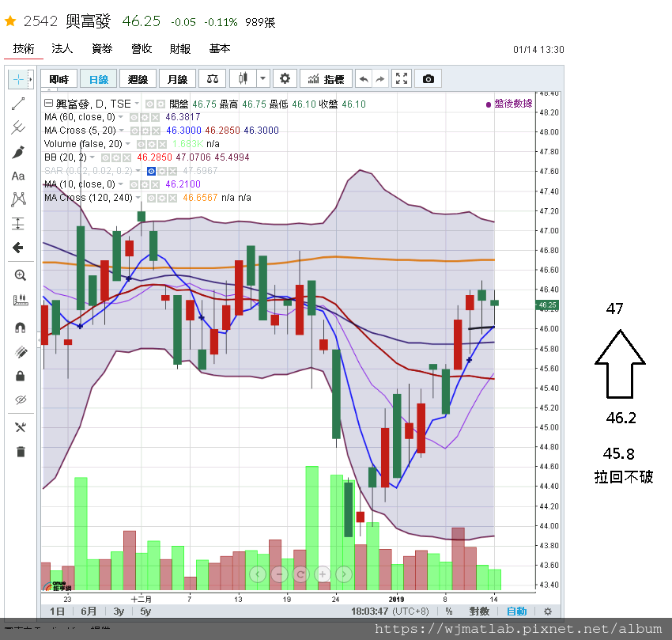Toggle visibility of Volume (false, 20)
Screen dimensions: 672x640
tap(141, 144)
